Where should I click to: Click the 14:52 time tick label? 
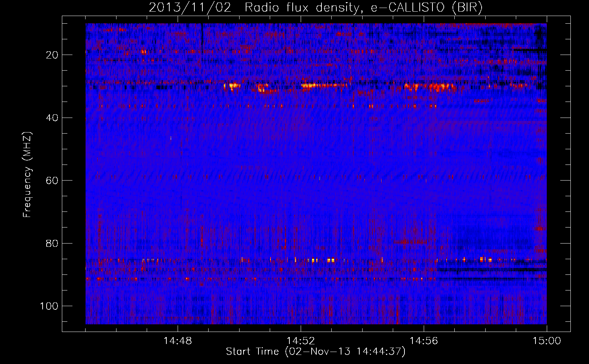(301, 341)
